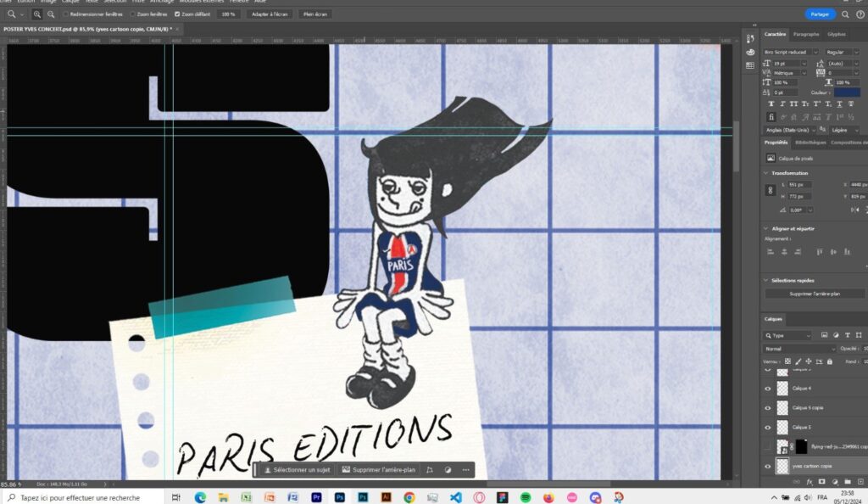Open Visual Studio Code from the taskbar
The width and height of the screenshot is (868, 504).
click(x=455, y=497)
